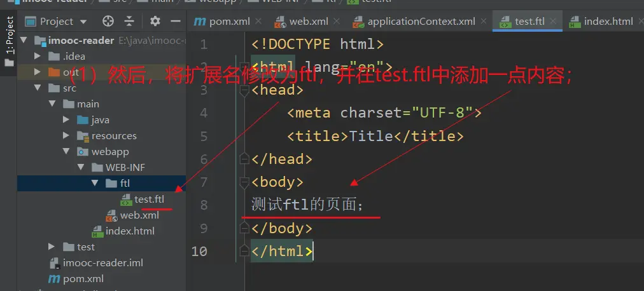Fold the head tag in gutter
This screenshot has height=291, width=644.
(244, 91)
